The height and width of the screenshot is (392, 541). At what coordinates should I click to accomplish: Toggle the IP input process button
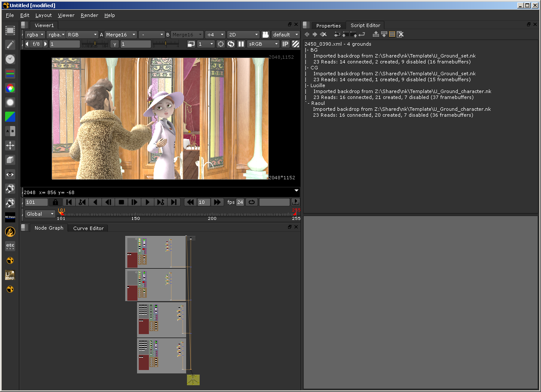(286, 44)
